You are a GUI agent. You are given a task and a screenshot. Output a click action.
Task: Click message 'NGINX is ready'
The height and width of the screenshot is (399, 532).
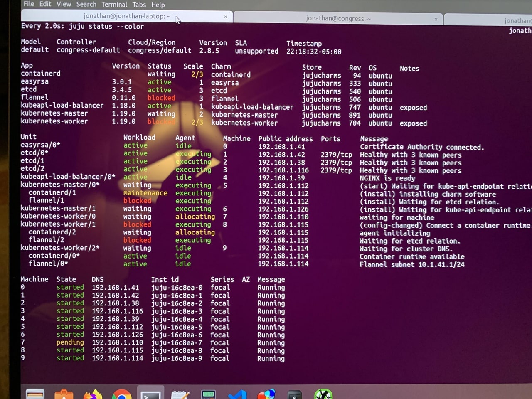(x=387, y=178)
